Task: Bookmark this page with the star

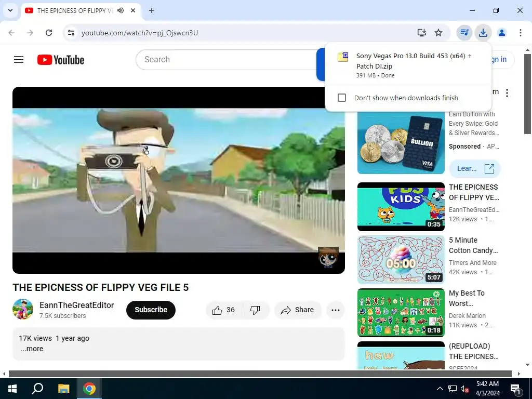Action: tap(438, 33)
